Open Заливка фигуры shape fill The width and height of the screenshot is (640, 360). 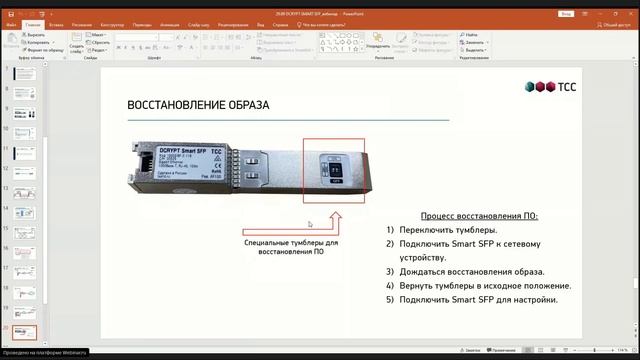click(x=431, y=35)
